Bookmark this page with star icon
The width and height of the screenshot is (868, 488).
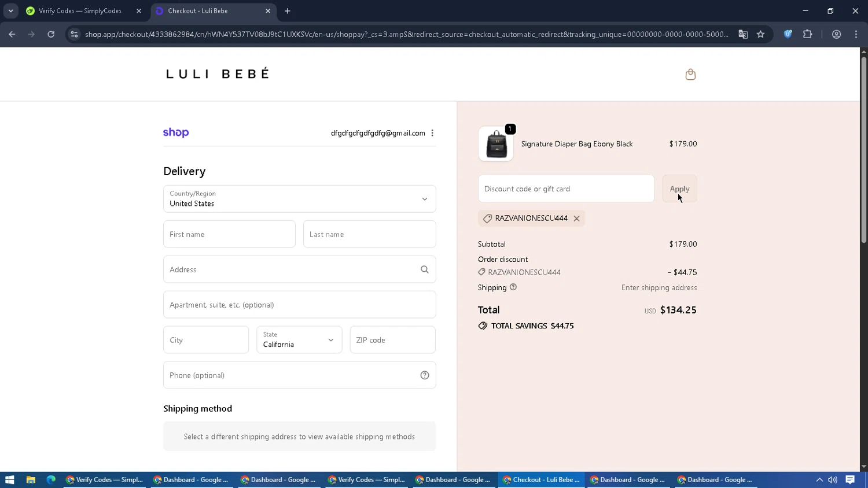pos(760,34)
